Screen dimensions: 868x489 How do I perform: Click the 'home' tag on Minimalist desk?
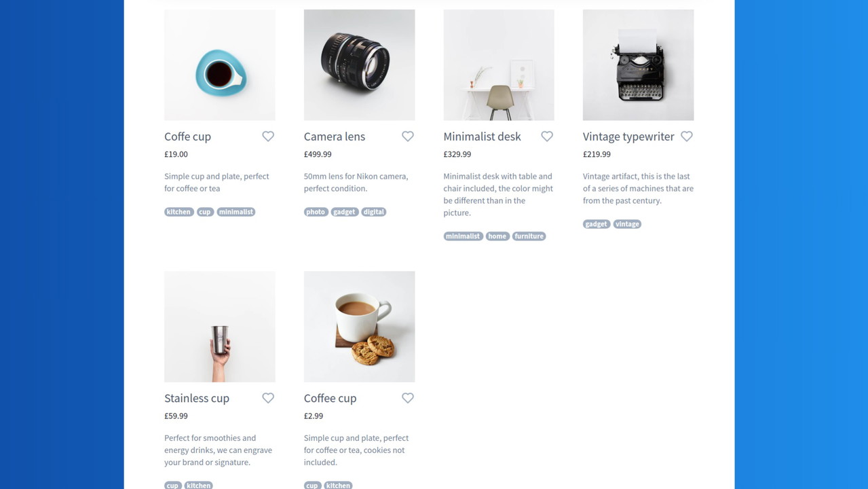pyautogui.click(x=497, y=236)
